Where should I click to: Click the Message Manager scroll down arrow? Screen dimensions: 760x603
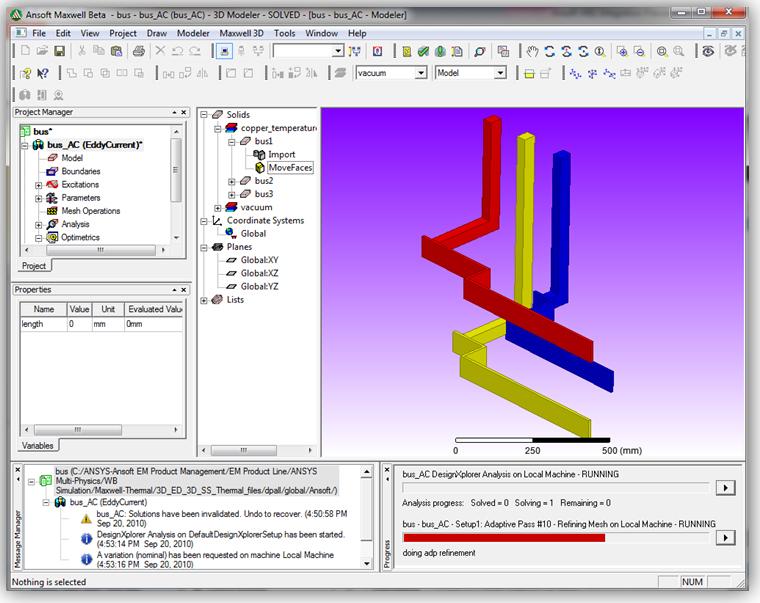point(367,564)
